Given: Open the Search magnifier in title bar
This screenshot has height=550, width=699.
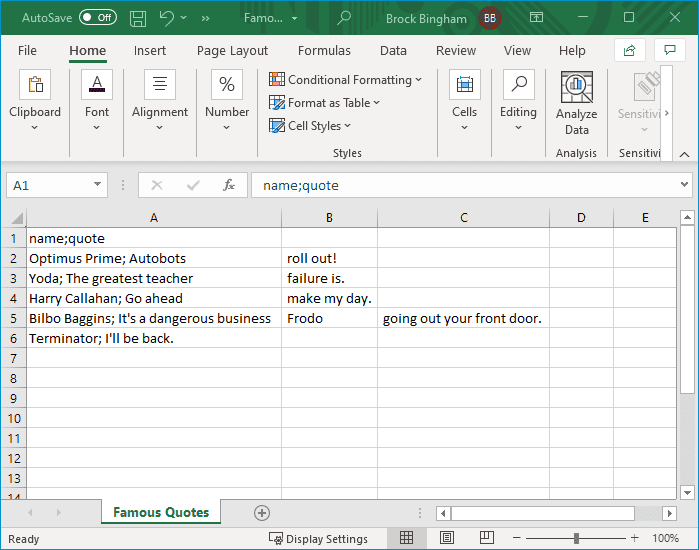Looking at the screenshot, I should (x=344, y=18).
